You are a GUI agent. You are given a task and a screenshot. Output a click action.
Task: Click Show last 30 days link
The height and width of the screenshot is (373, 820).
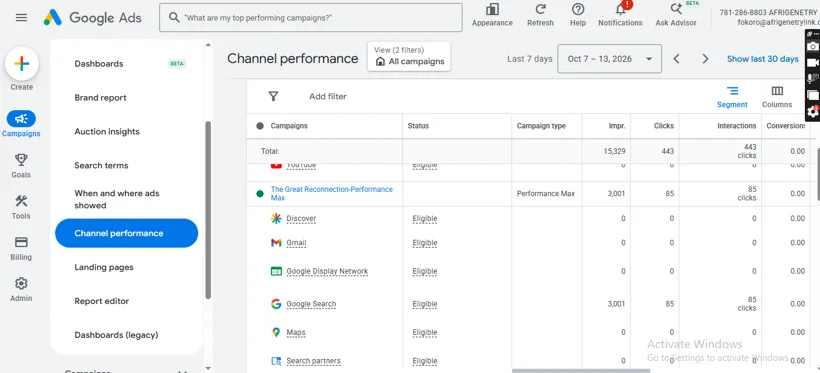[x=762, y=59]
